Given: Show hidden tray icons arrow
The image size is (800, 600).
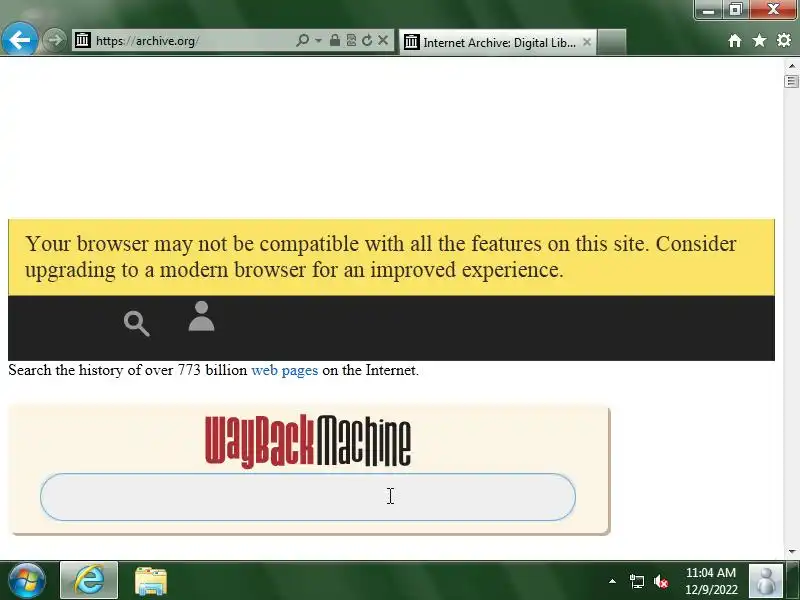Looking at the screenshot, I should (612, 581).
